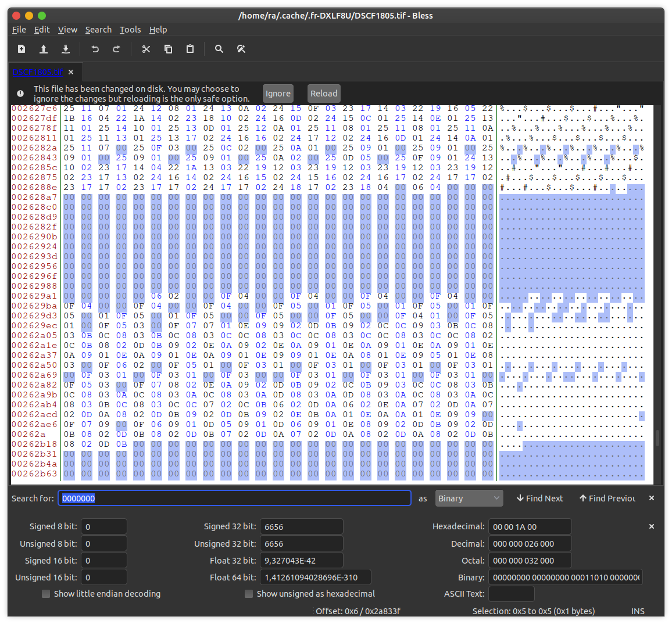Click the New file toolbar icon
Image resolution: width=672 pixels, height=624 pixels.
point(22,49)
